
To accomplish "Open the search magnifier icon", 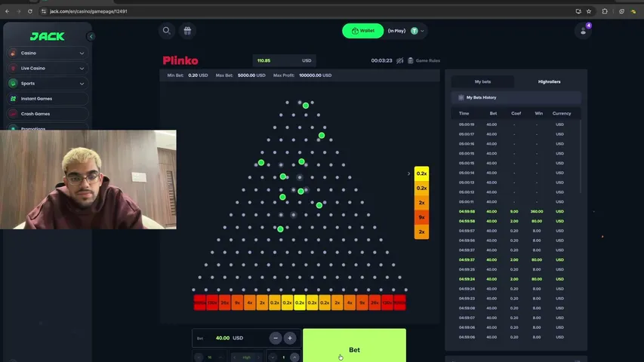I will (x=166, y=31).
